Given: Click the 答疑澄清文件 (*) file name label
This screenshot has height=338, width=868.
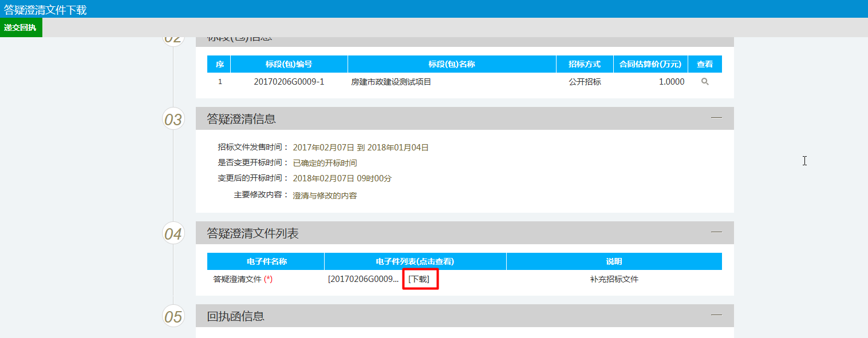Looking at the screenshot, I should (x=241, y=280).
